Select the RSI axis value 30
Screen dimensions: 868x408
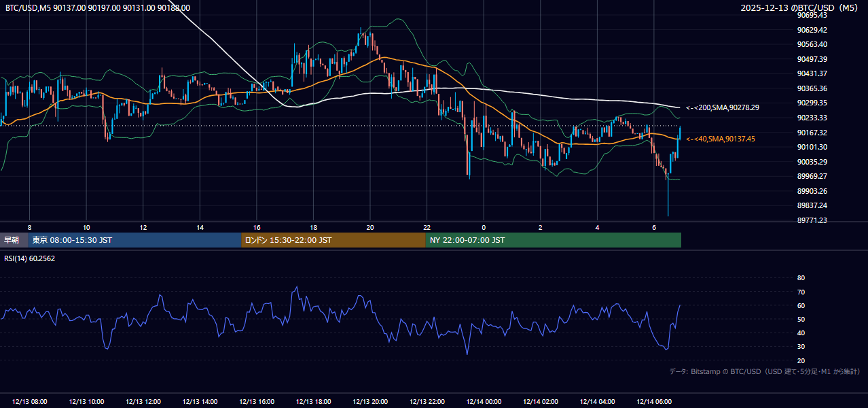[801, 347]
